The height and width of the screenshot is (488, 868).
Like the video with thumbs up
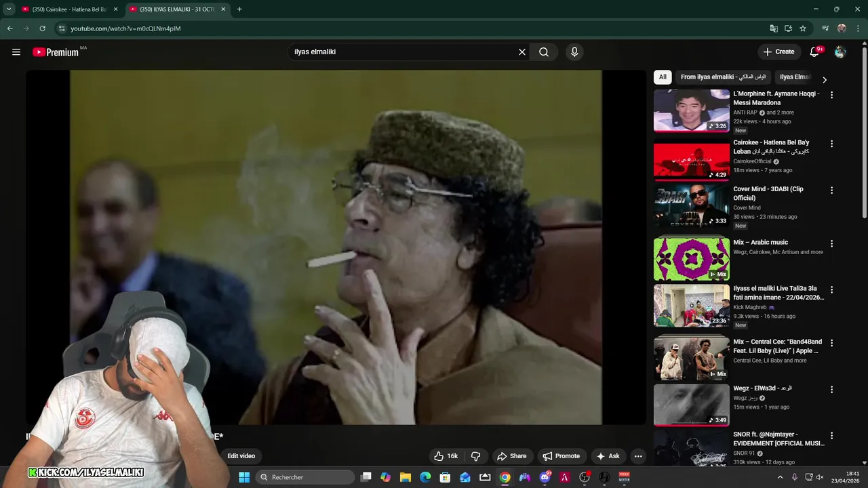pos(446,456)
